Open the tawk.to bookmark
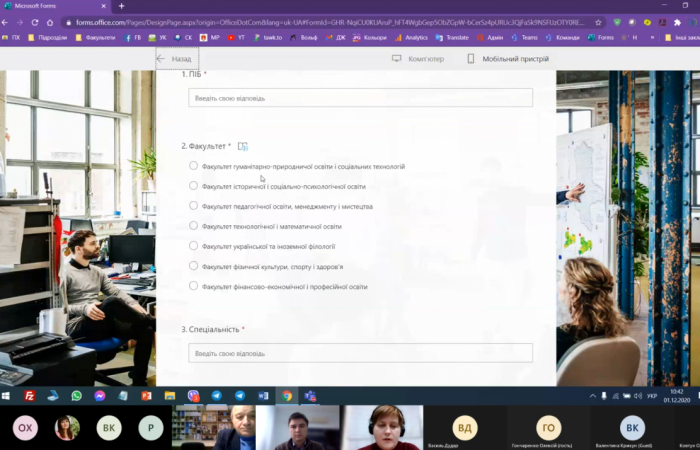The image size is (700, 450). coord(268,38)
